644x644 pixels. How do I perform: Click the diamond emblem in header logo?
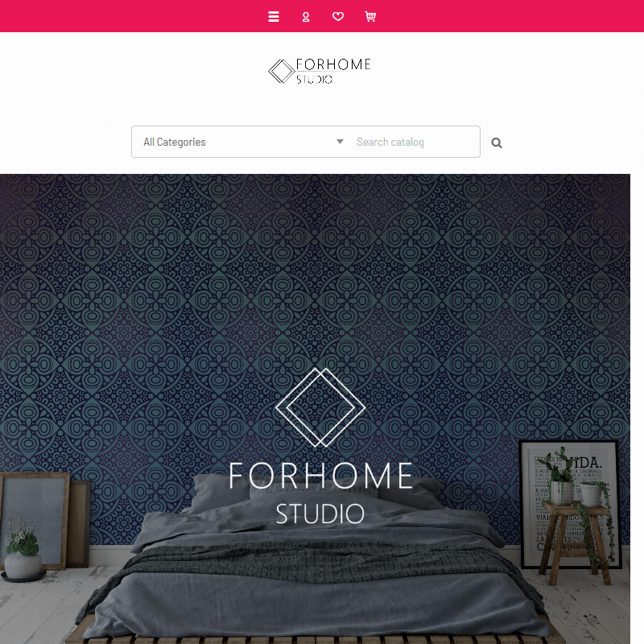pyautogui.click(x=281, y=72)
